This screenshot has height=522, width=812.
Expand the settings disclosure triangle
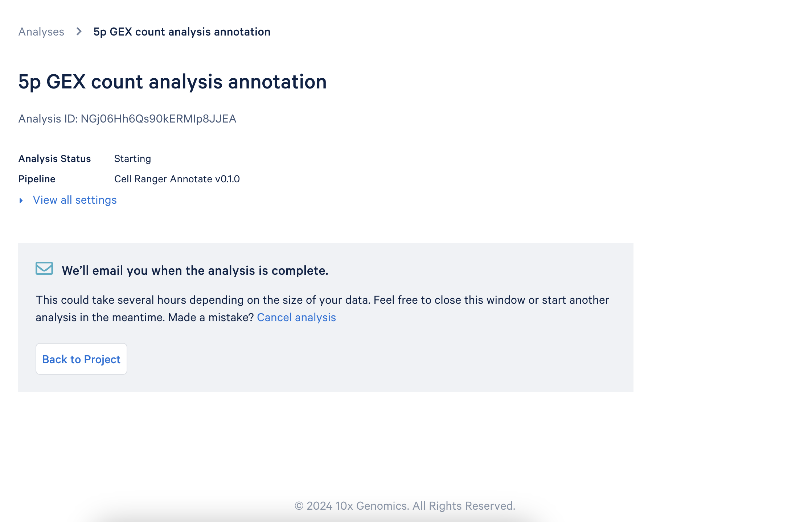click(x=21, y=200)
